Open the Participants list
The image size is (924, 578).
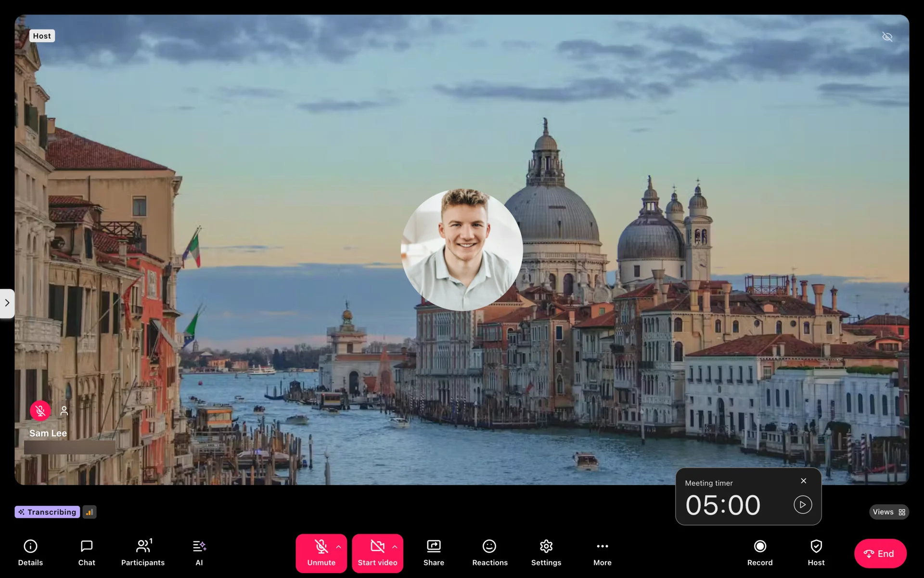tap(143, 552)
